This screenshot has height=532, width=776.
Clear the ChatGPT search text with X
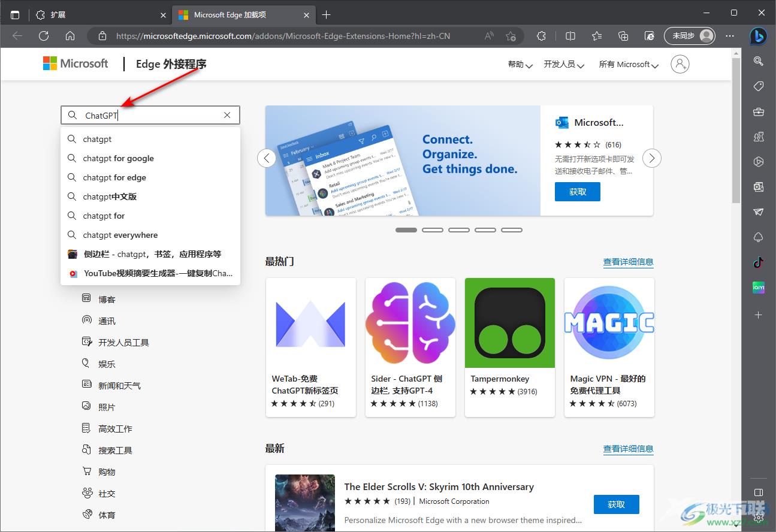[227, 115]
